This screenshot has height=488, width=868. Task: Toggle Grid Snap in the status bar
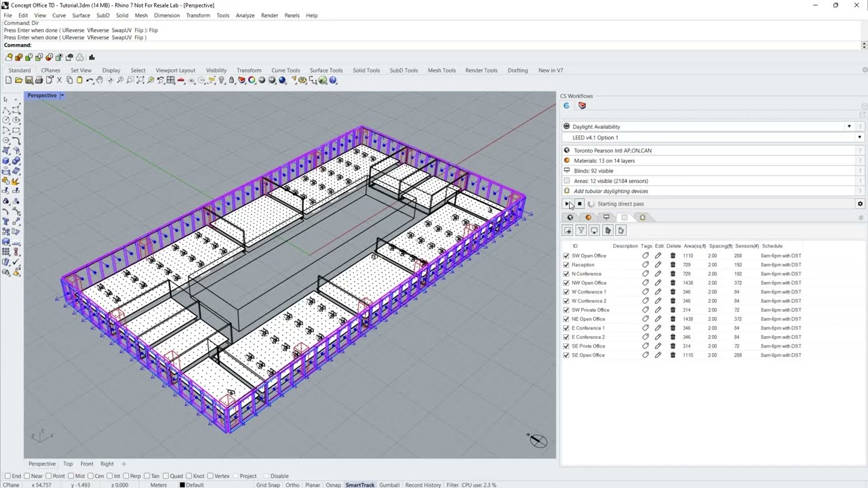pyautogui.click(x=268, y=485)
